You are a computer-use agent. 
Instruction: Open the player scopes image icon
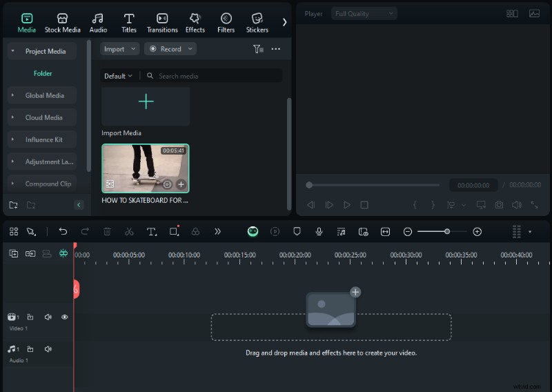pyautogui.click(x=534, y=14)
